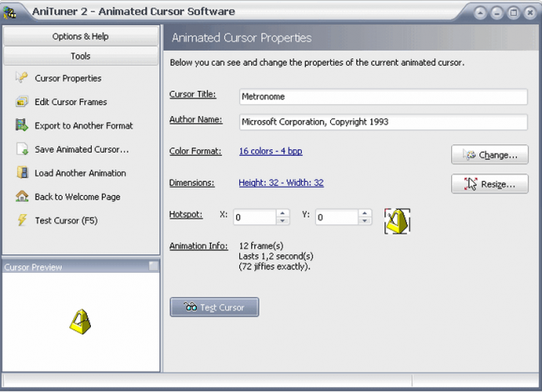Click the Author Name input field

(x=384, y=122)
